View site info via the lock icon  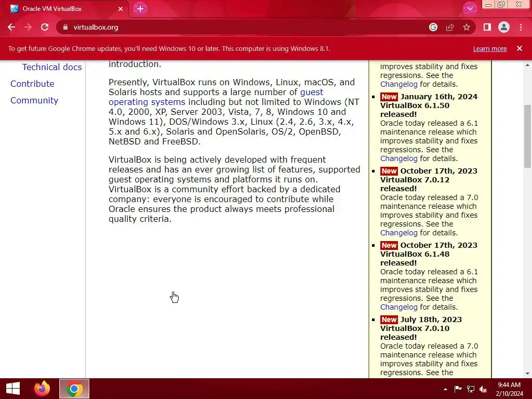tap(65, 27)
